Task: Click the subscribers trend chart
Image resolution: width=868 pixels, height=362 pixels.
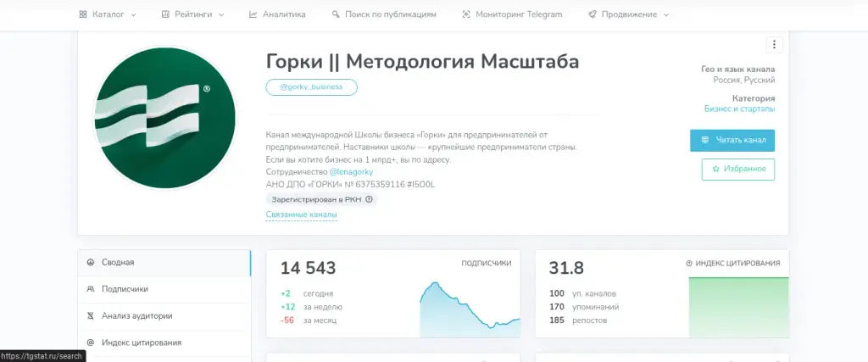Action: pos(470,309)
